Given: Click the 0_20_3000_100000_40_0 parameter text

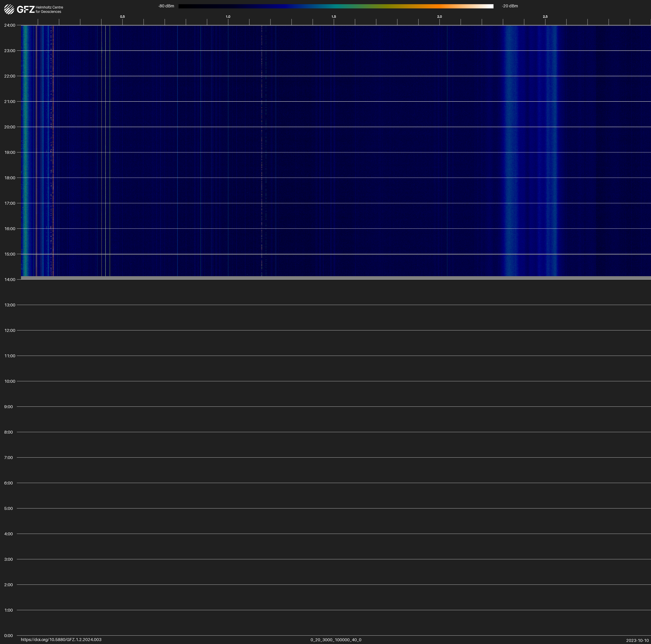Looking at the screenshot, I should click(x=336, y=640).
